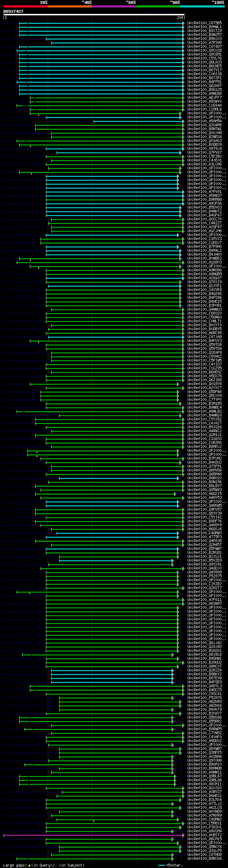Select label UniRef100_C4JA27
The height and width of the screenshot is (868, 228).
click(x=204, y=423)
